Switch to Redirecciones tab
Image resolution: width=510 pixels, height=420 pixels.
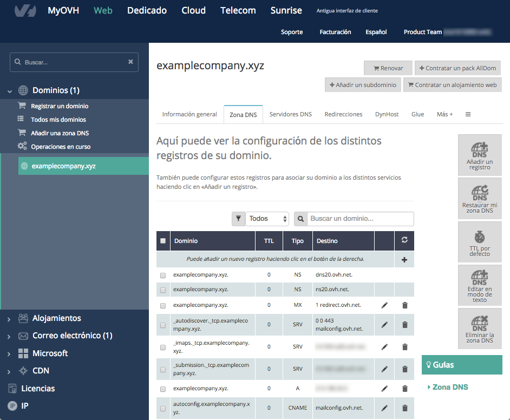point(343,114)
